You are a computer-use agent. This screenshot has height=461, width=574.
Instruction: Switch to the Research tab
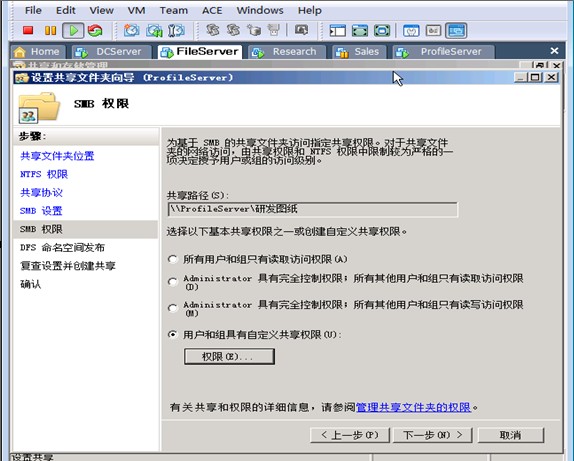point(287,52)
